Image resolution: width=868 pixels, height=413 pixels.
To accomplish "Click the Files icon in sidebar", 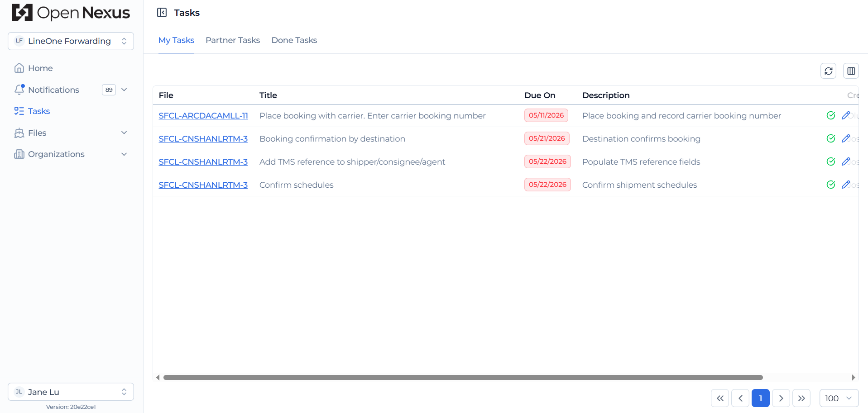I will pos(19,133).
